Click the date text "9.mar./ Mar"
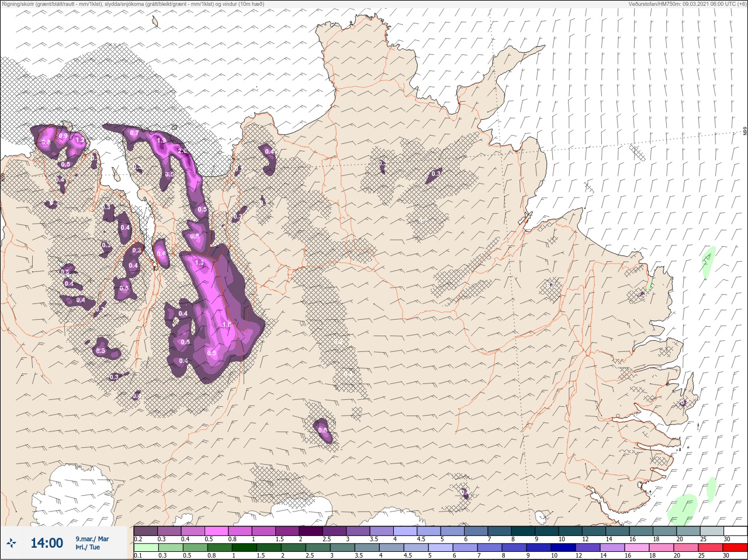The width and height of the screenshot is (748, 560). tap(92, 538)
